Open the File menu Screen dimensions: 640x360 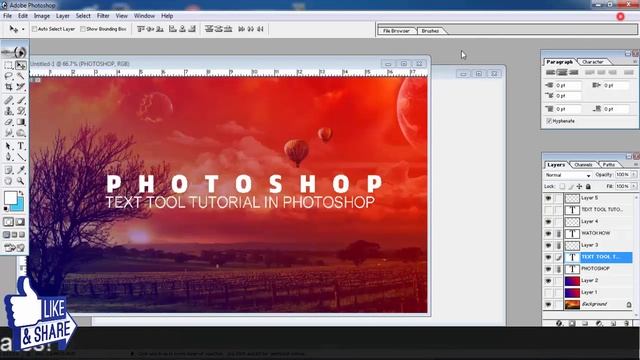[x=7, y=16]
